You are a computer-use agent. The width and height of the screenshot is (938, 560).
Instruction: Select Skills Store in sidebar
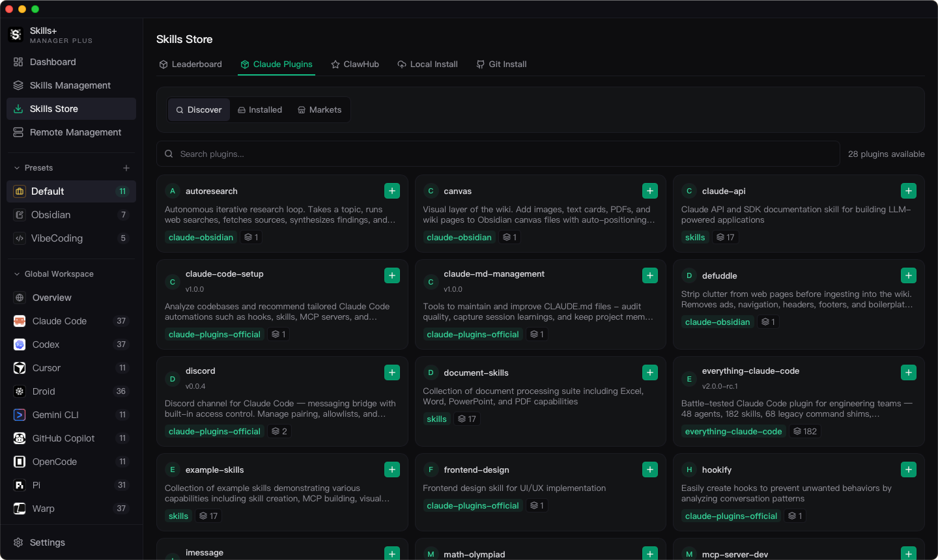tap(71, 109)
